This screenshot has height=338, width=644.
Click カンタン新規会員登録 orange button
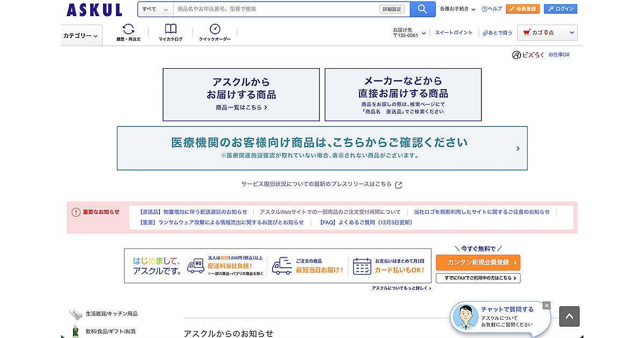pyautogui.click(x=478, y=262)
